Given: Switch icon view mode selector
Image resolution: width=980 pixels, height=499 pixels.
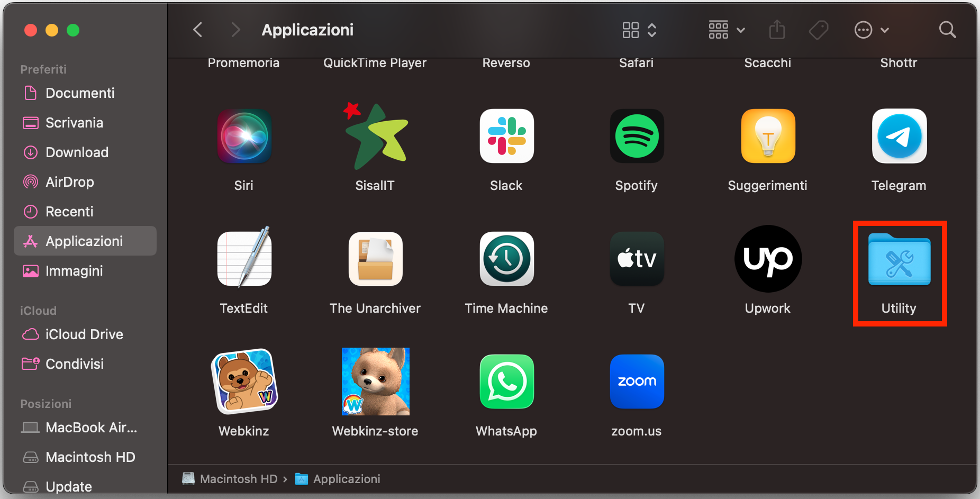Looking at the screenshot, I should [x=639, y=30].
